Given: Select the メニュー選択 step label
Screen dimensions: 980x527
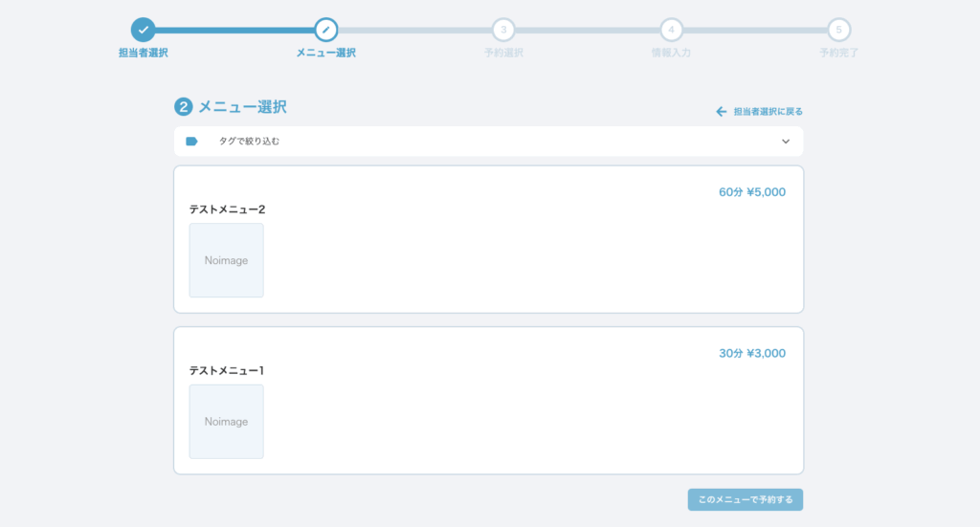Looking at the screenshot, I should [x=326, y=53].
